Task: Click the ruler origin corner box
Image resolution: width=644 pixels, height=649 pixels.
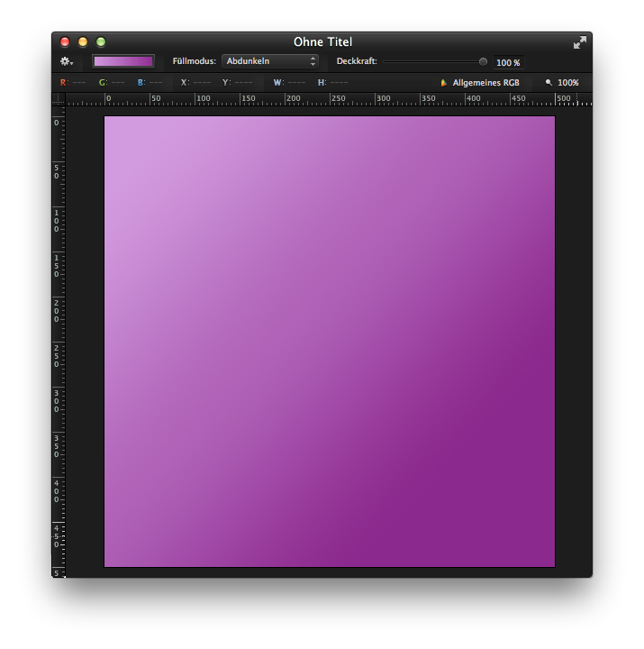Action: pos(59,99)
